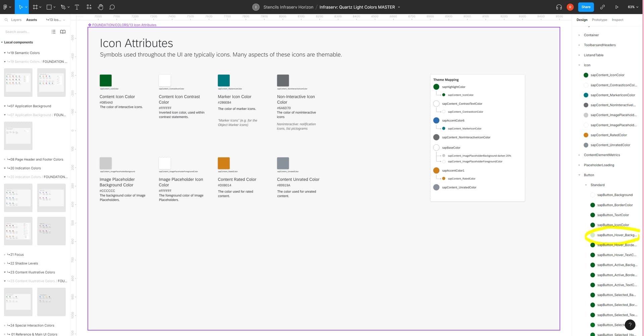Viewport: 644px width, 336px height.
Task: Expand the Container style group
Action: pos(579,35)
